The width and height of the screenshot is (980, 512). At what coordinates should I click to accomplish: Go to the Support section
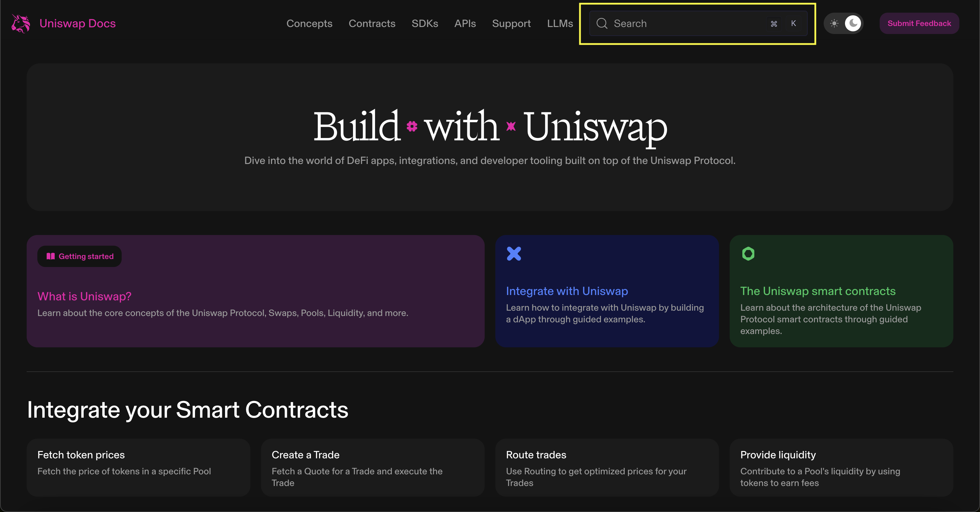(511, 24)
